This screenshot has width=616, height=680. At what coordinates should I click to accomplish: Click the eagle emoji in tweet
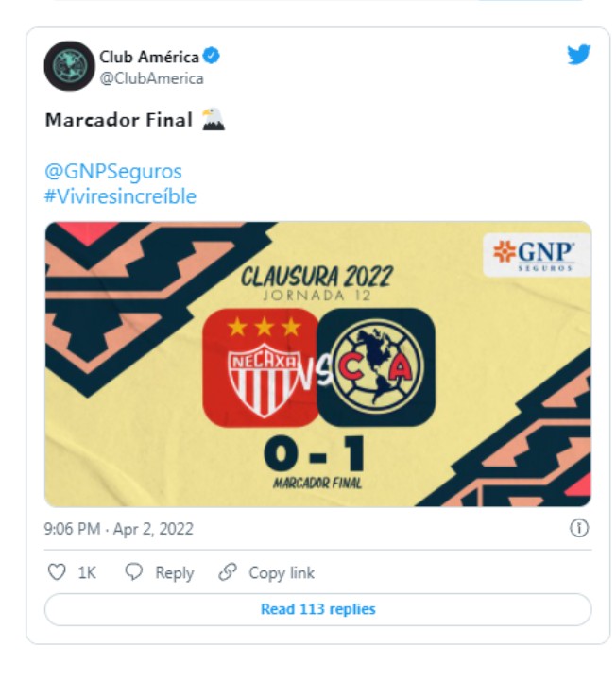pos(213,119)
